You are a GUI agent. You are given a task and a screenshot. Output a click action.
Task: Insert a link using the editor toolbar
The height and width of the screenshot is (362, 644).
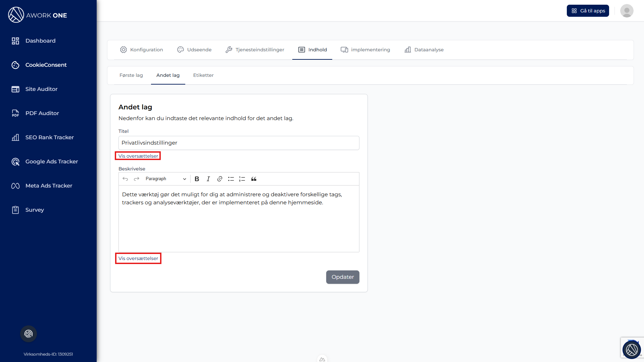coord(219,179)
